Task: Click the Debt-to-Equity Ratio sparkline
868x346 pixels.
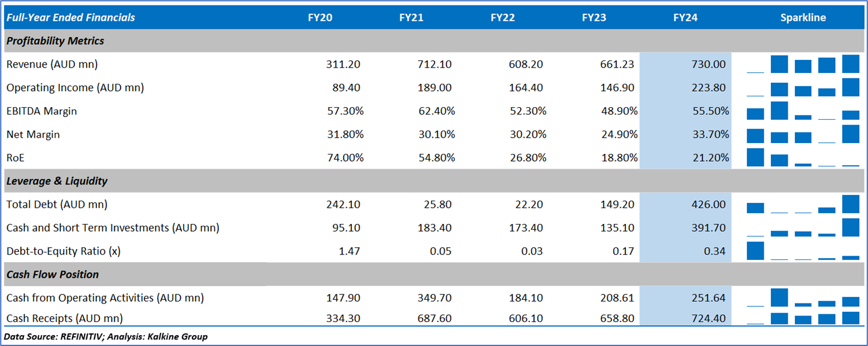Action: pyautogui.click(x=803, y=251)
